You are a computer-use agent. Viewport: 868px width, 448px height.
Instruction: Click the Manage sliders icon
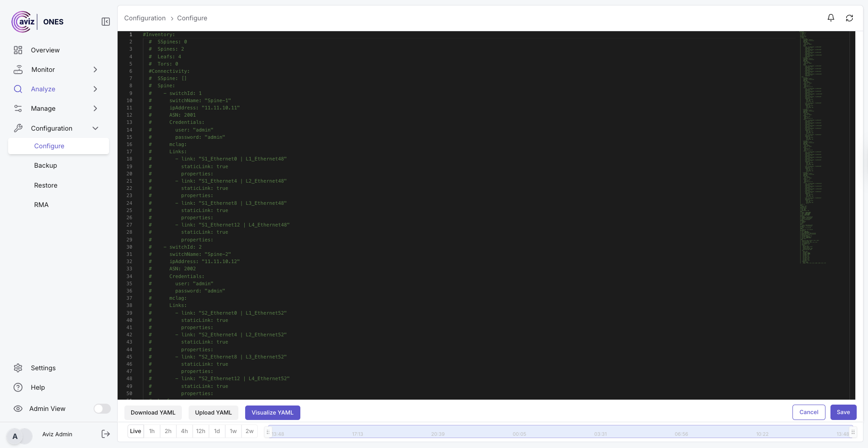(18, 108)
